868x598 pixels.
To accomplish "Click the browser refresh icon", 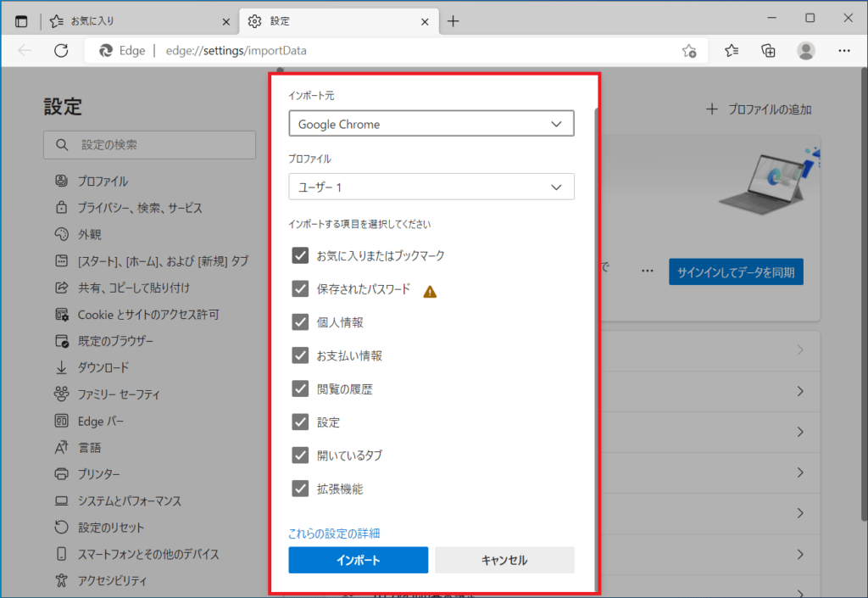I will coord(61,51).
